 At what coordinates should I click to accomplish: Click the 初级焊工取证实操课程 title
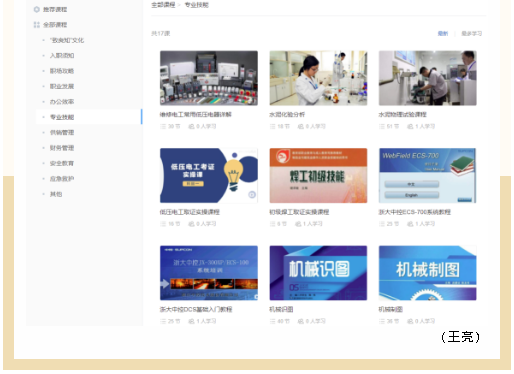tap(299, 212)
